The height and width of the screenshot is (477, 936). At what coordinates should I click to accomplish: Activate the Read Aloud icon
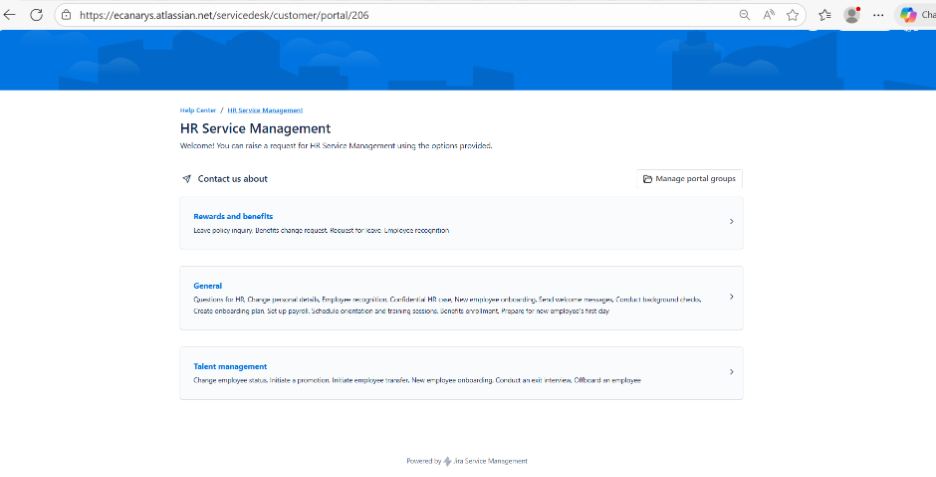pyautogui.click(x=769, y=15)
